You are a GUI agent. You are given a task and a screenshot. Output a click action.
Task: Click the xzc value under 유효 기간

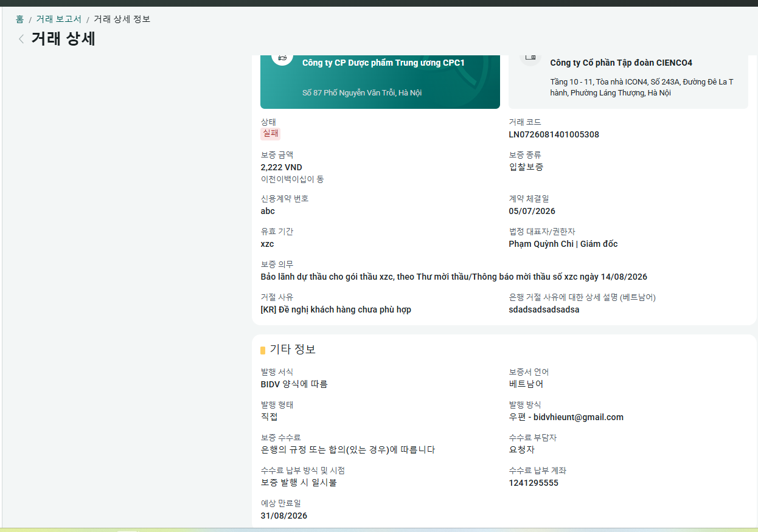(x=267, y=244)
